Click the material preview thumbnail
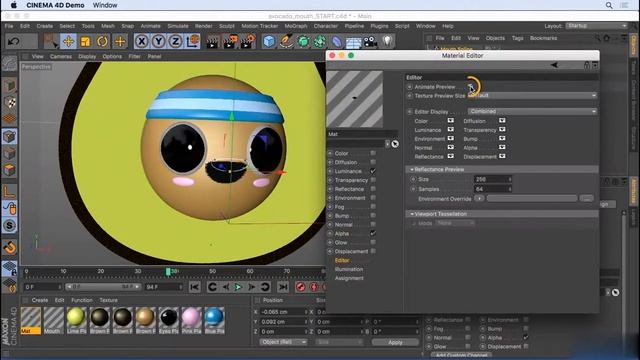This screenshot has height=360, width=640. coord(355,99)
